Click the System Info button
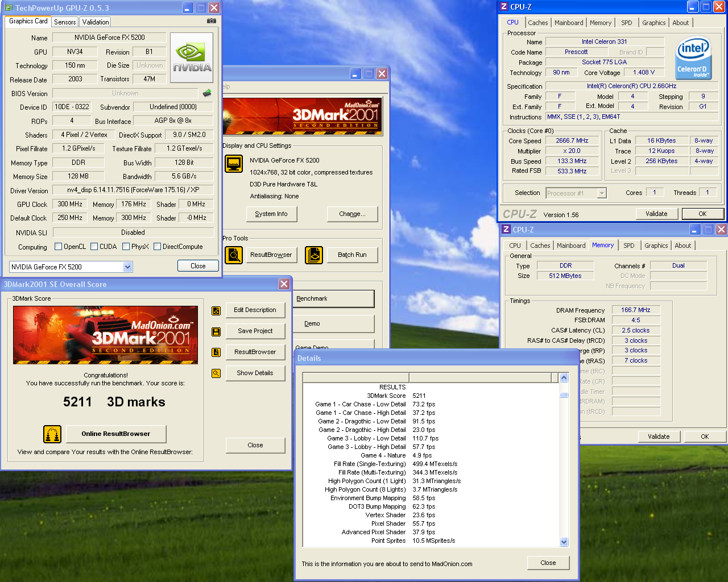The width and height of the screenshot is (728, 582). (x=271, y=214)
